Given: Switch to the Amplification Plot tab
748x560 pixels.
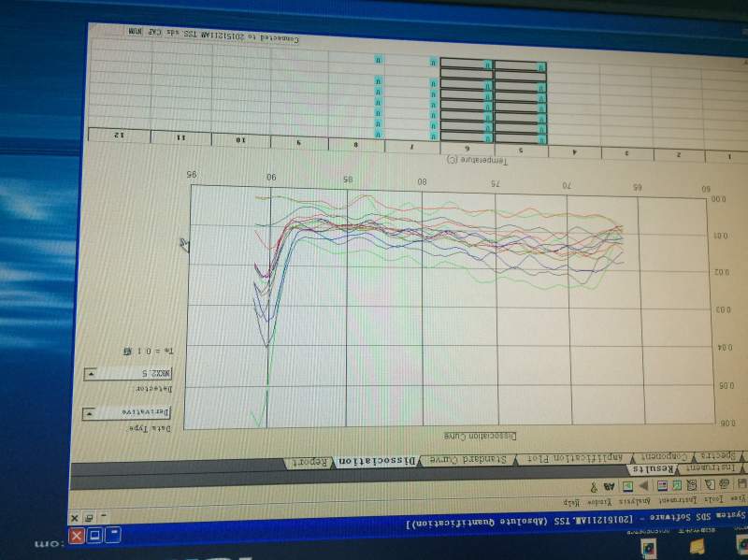Looking at the screenshot, I should click(x=574, y=458).
